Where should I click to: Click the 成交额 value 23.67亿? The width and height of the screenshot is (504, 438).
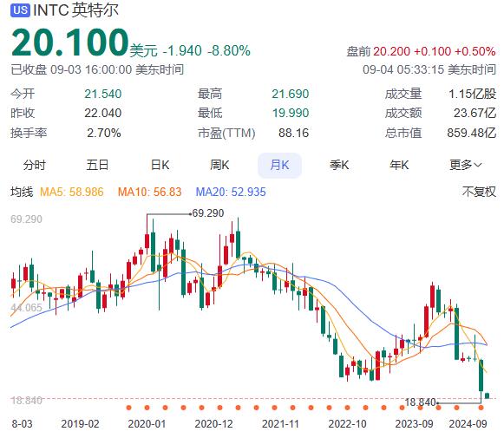[x=475, y=113]
